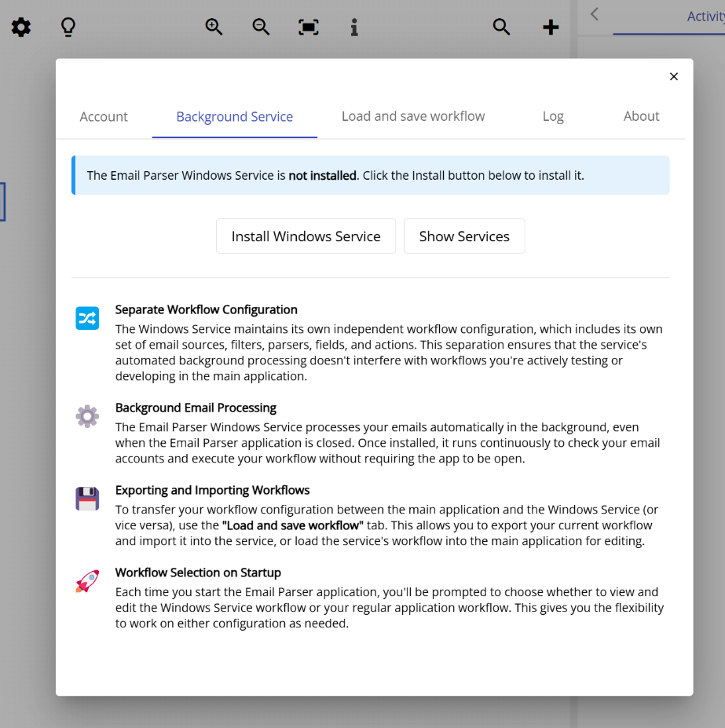725x728 pixels.
Task: Switch to the Account tab
Action: click(x=104, y=116)
